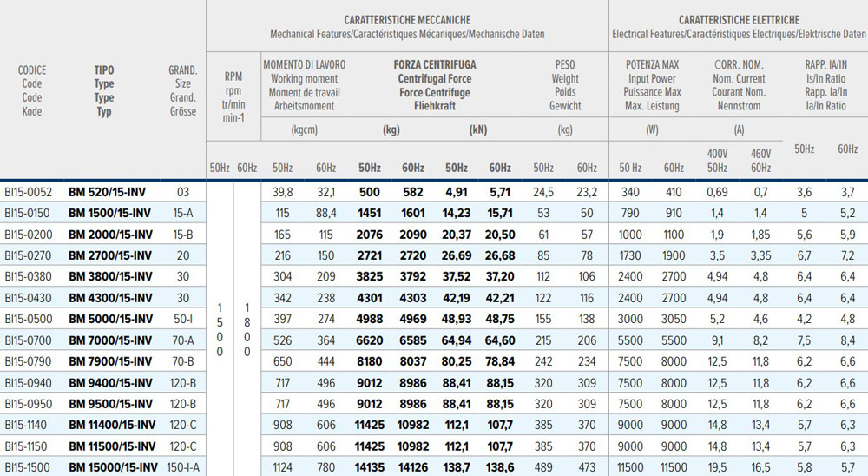Click the PESO column header

pyautogui.click(x=565, y=65)
